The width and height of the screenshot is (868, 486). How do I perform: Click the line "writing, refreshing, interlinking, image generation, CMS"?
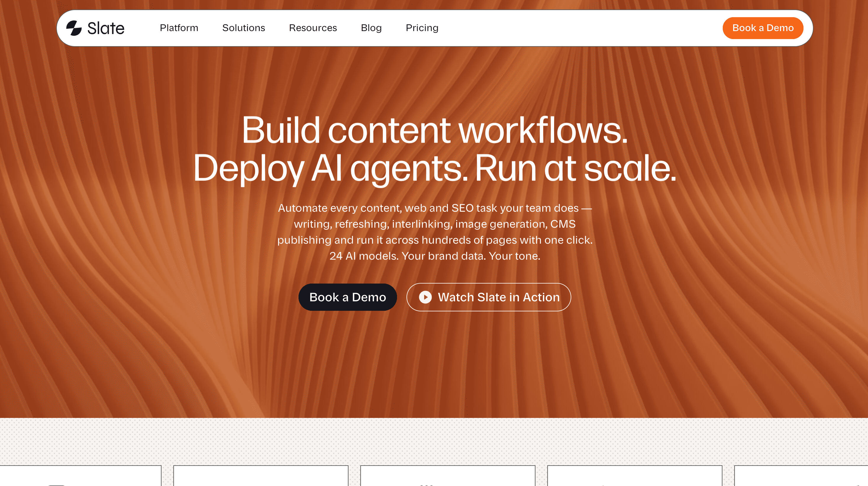(435, 224)
